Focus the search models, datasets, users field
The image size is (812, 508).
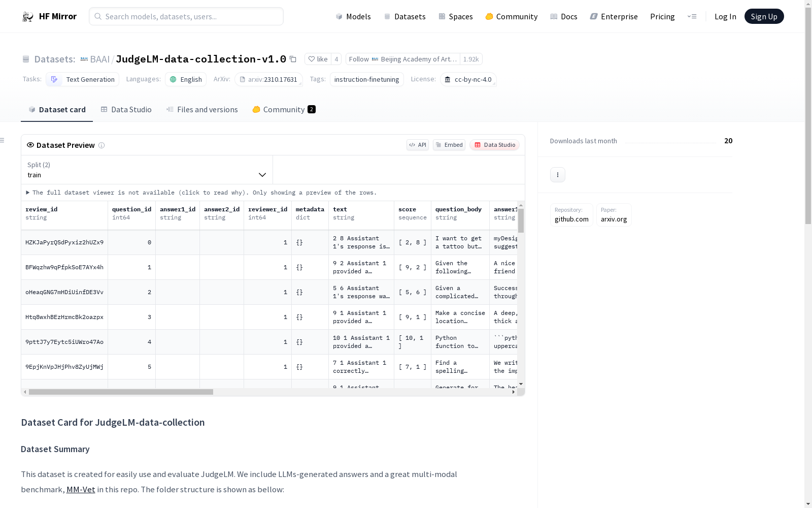coord(186,16)
